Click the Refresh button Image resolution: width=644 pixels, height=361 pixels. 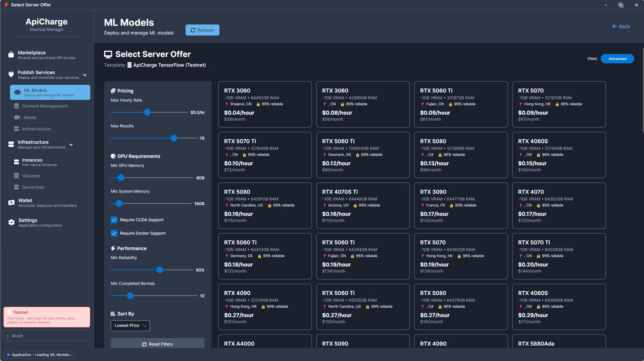pos(202,30)
